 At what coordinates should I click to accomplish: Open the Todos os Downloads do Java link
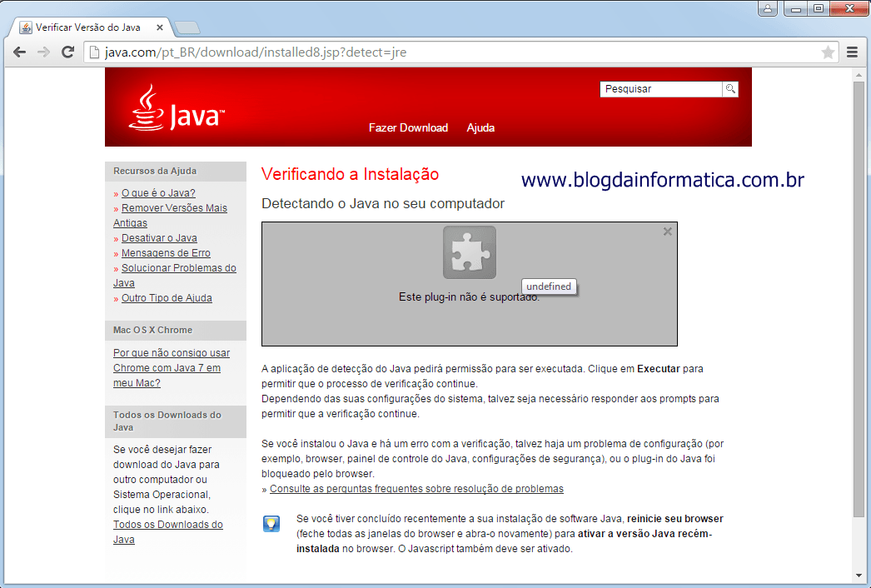(x=167, y=532)
